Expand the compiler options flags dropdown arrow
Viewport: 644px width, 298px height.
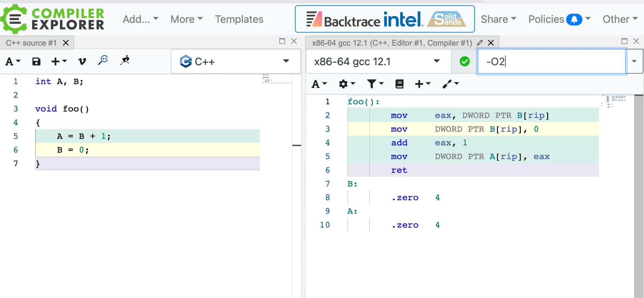[634, 61]
